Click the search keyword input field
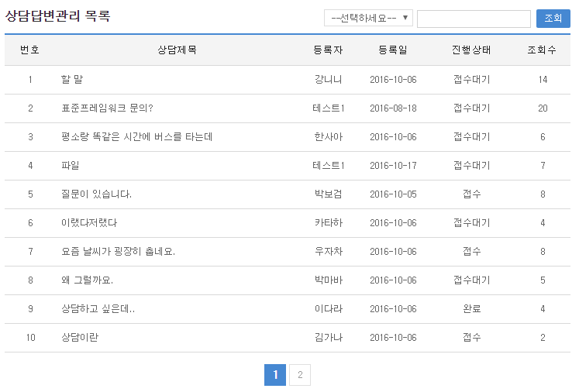579x392 pixels. click(x=473, y=19)
